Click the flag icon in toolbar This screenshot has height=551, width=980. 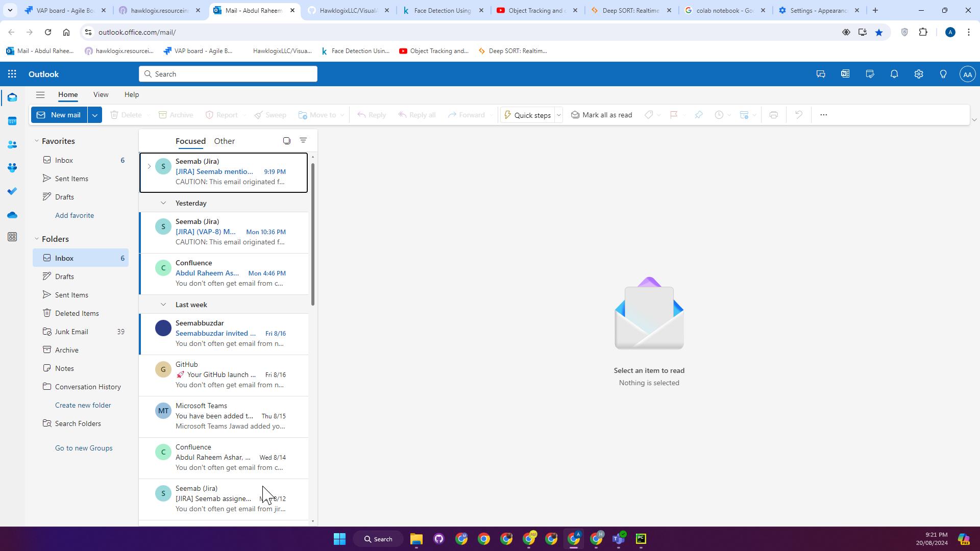coord(674,115)
